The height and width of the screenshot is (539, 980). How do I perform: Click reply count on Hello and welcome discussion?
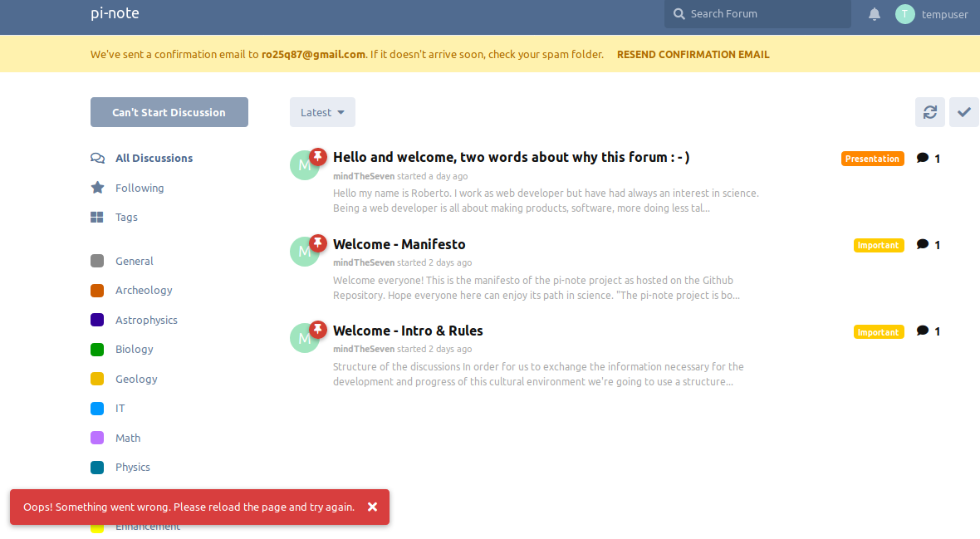click(x=929, y=158)
